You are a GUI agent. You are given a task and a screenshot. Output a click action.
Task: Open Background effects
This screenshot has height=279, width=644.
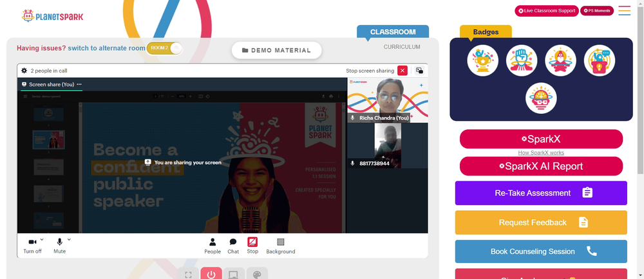tap(281, 246)
